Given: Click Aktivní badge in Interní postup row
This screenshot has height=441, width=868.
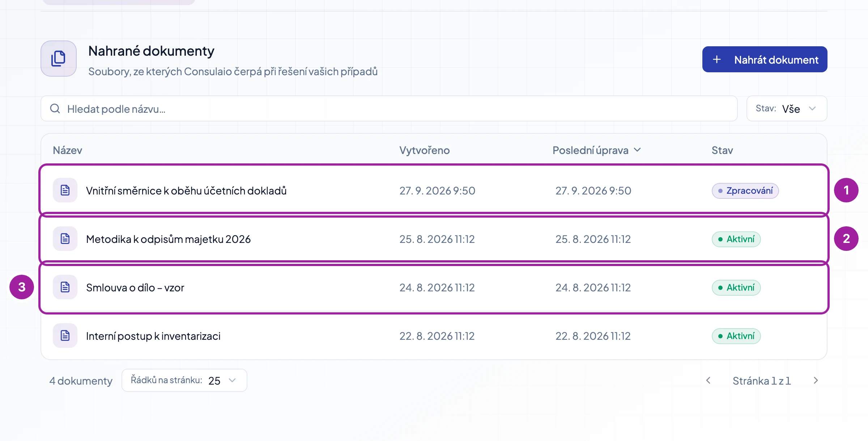Looking at the screenshot, I should tap(736, 336).
